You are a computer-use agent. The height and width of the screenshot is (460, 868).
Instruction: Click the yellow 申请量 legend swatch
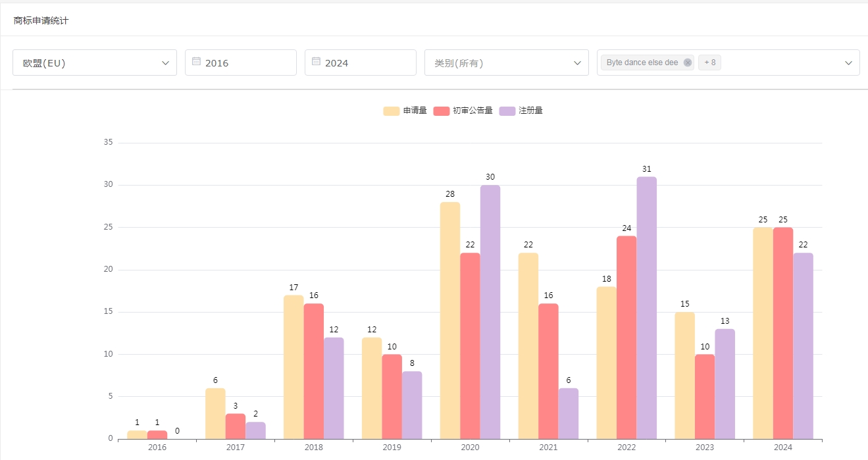(392, 111)
